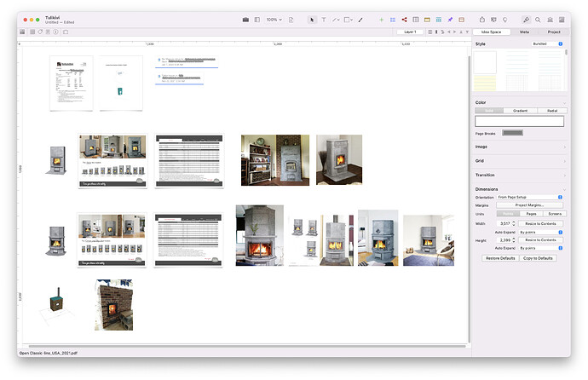Screen dimensions: 588x380
Task: Click Restore Defaults button
Action: click(x=500, y=257)
